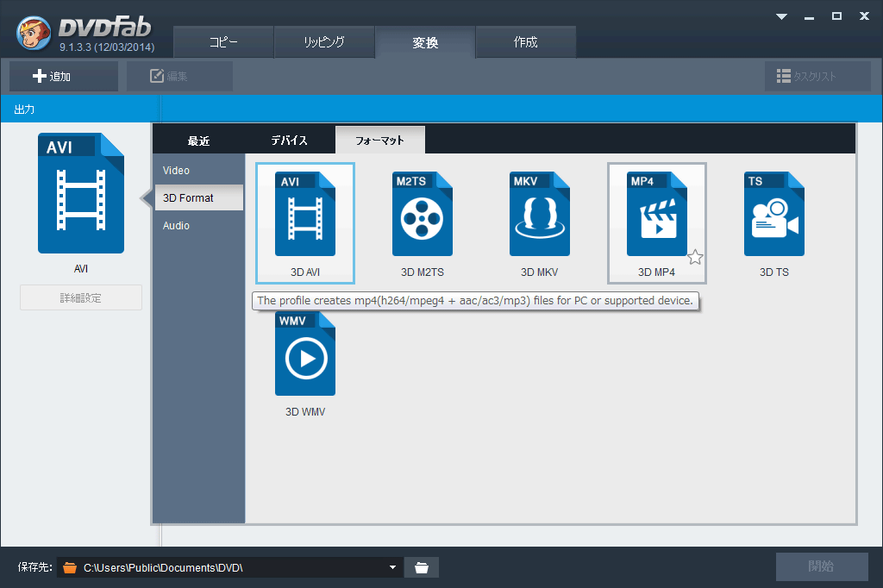Click the 開始 start button
This screenshot has width=883, height=588.
click(822, 566)
